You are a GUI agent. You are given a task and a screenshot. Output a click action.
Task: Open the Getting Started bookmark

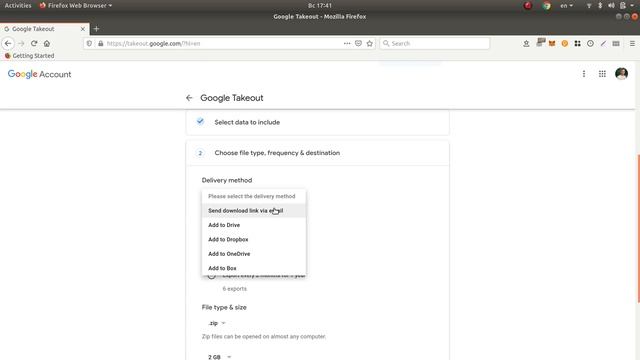click(29, 56)
